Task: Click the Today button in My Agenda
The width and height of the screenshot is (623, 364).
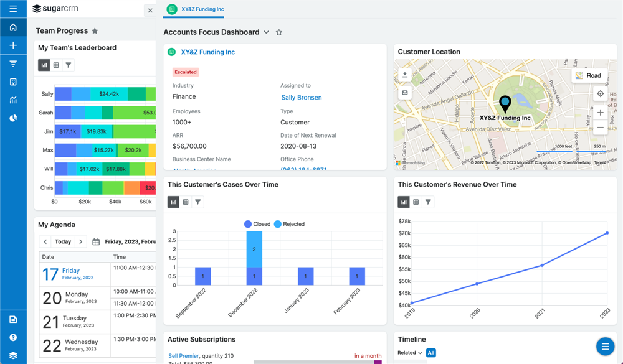Action: coord(62,241)
